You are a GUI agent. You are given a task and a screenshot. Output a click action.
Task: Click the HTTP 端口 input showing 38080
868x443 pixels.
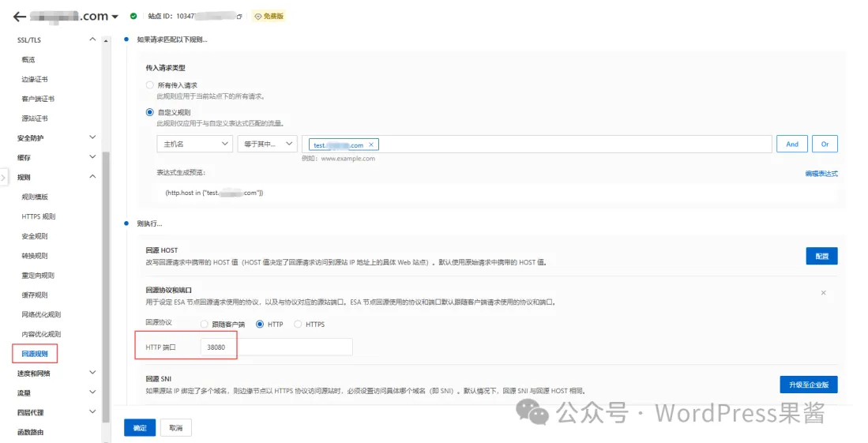[276, 347]
